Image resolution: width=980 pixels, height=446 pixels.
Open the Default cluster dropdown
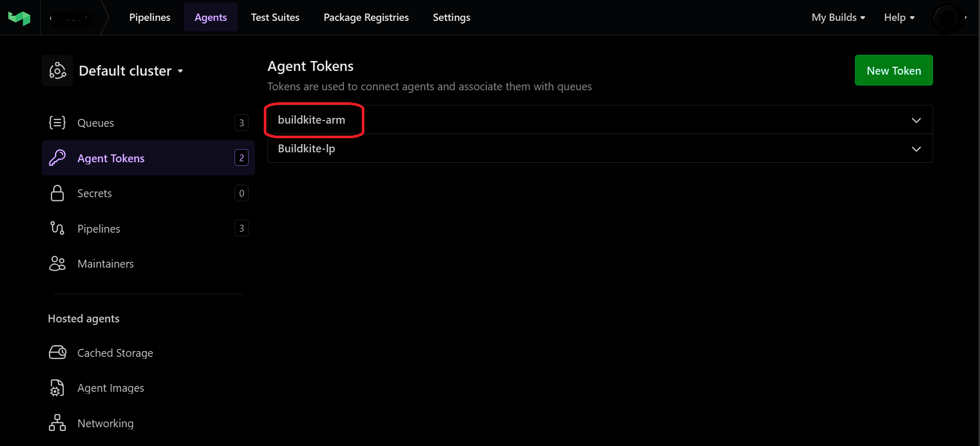[131, 70]
